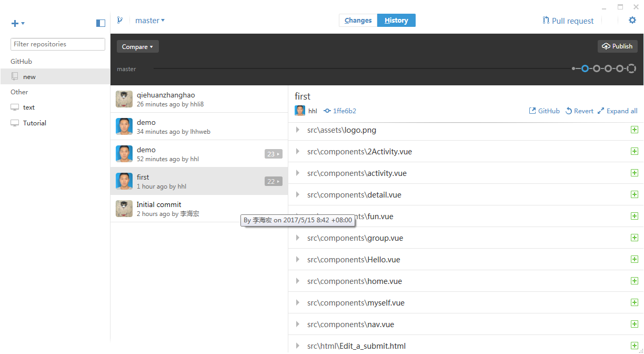Click the 22 files badge on first commit

point(274,181)
